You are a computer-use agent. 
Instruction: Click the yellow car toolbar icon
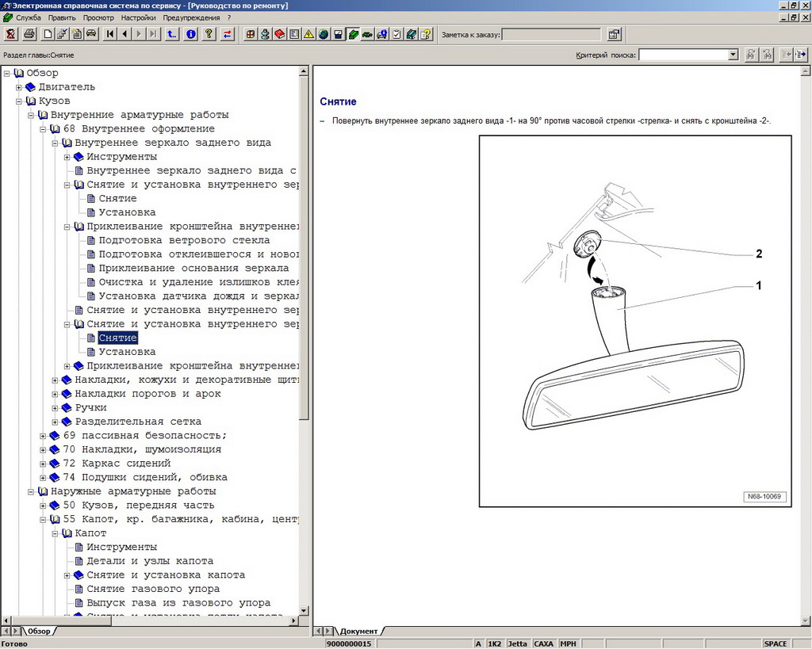(x=91, y=35)
